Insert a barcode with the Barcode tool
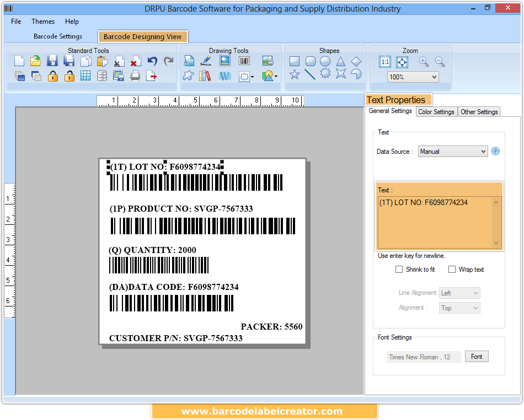This screenshot has height=420, width=524. tap(245, 61)
